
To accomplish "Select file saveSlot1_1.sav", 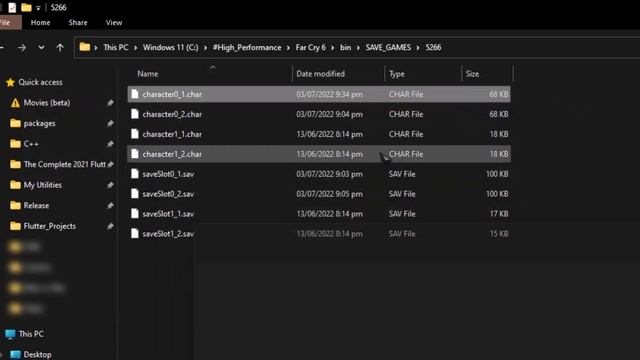I will pos(319,214).
